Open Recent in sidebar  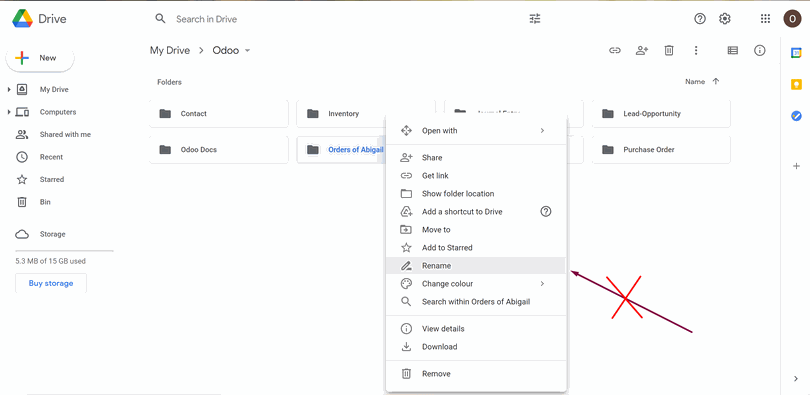[x=51, y=157]
